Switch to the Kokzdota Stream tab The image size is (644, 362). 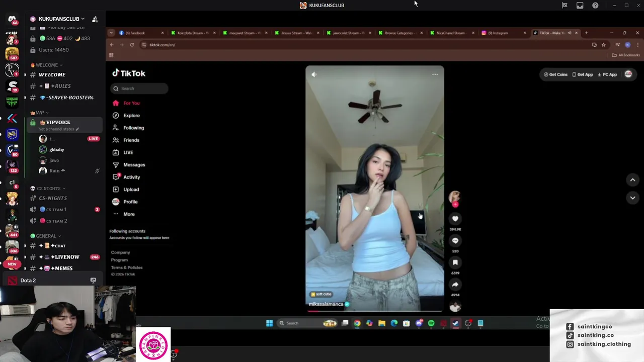pyautogui.click(x=193, y=33)
